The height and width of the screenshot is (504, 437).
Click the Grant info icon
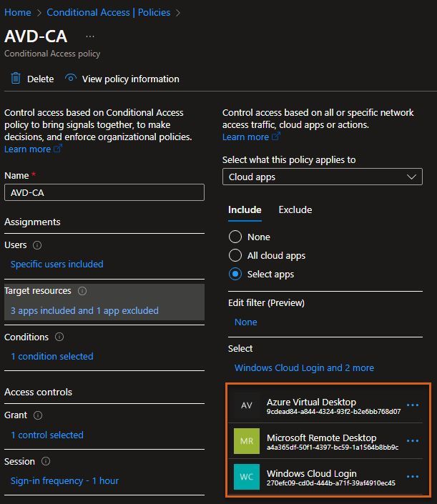(38, 415)
